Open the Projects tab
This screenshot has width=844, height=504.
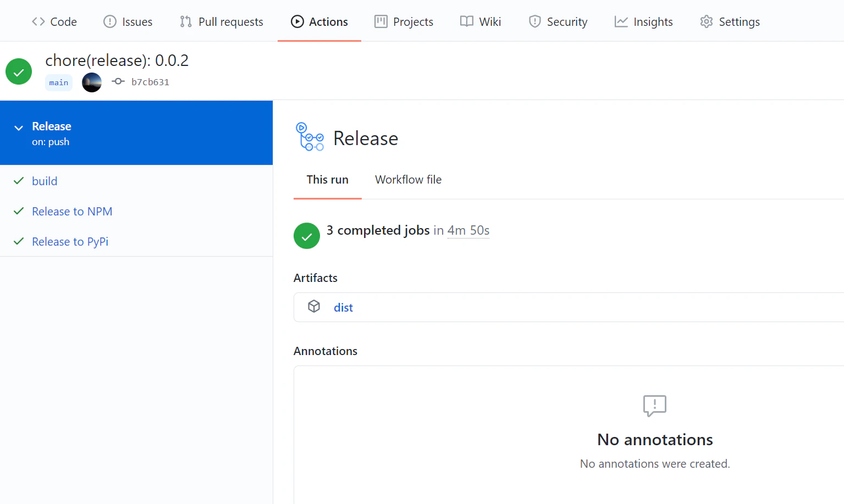(404, 21)
